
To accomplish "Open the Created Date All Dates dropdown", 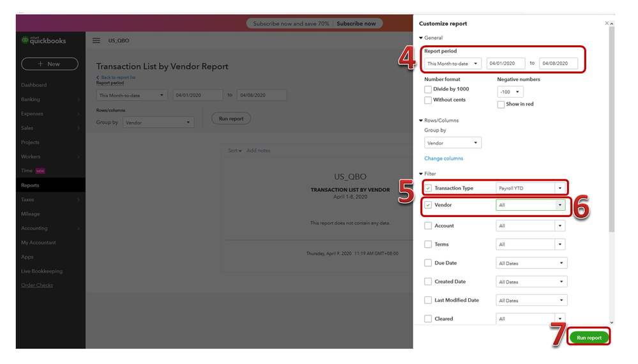I will coord(531,282).
